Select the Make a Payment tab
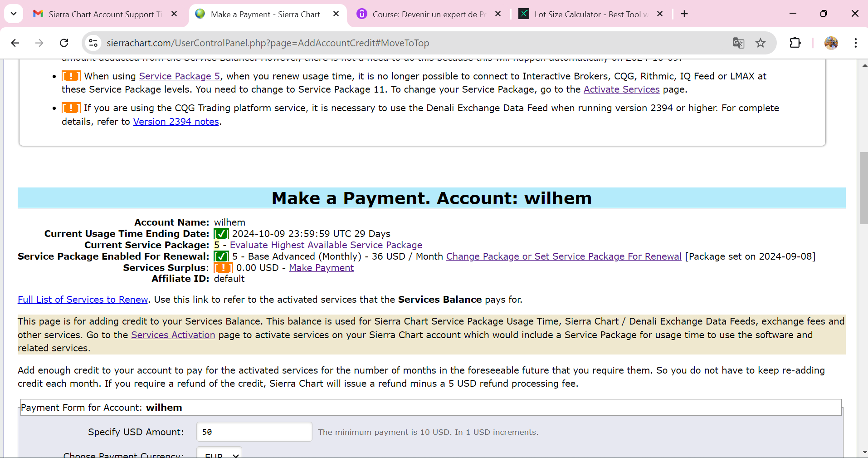Image resolution: width=868 pixels, height=458 pixels. tap(265, 14)
